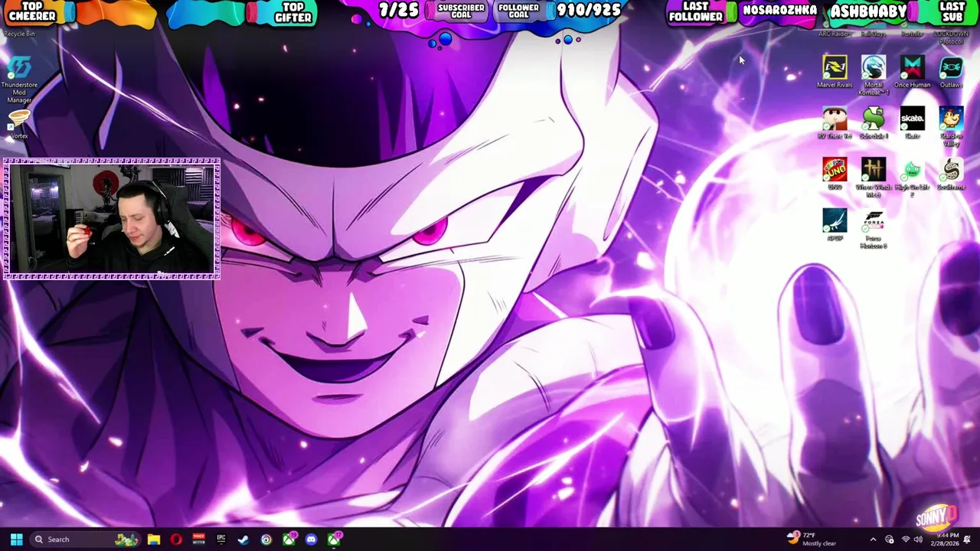980x551 pixels.
Task: Open the clock and date 2/28/2026
Action: pos(943,540)
